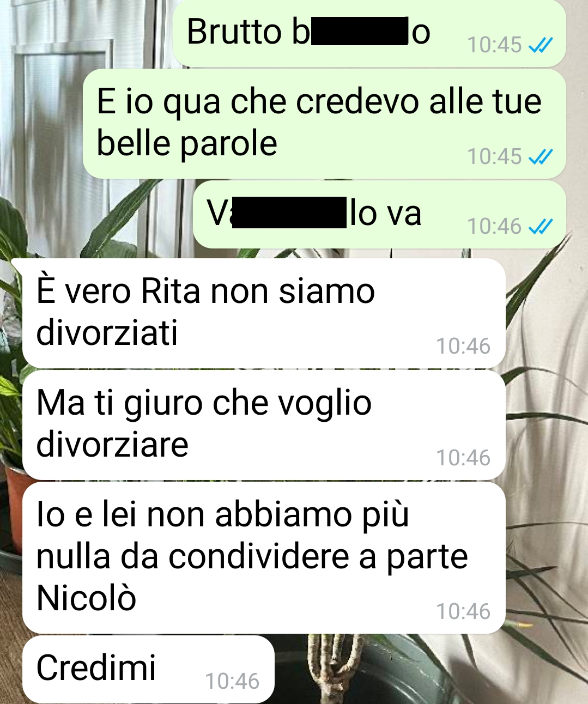The height and width of the screenshot is (704, 588).
Task: Tap the 10:46 timestamp under 'divorziare'
Action: (463, 458)
